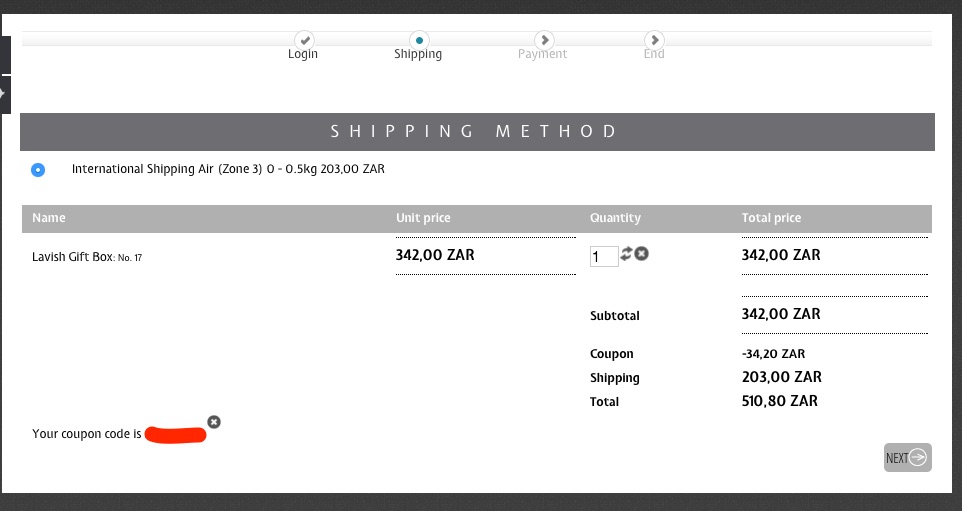Remove the applied coupon code

point(214,422)
